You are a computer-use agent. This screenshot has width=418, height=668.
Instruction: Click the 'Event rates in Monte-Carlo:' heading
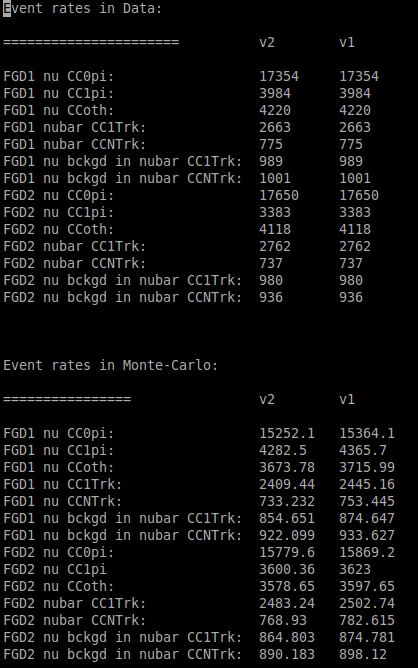(110, 366)
